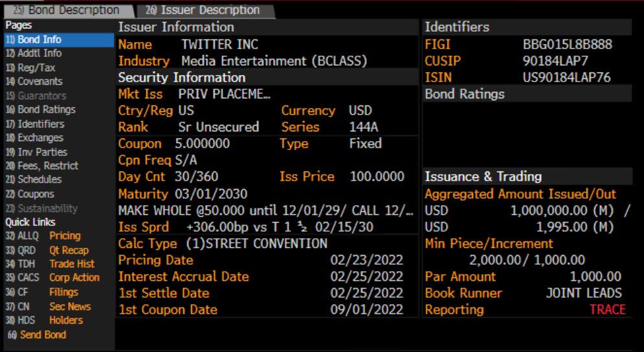Click the Ctry/Reg value US
This screenshot has height=352, width=644.
click(x=186, y=111)
